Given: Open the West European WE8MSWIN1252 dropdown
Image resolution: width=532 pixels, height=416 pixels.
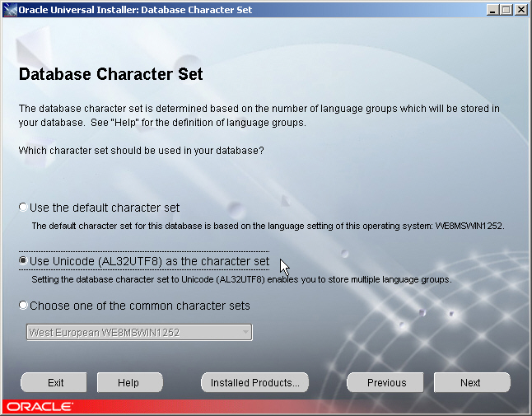Looking at the screenshot, I should pos(139,332).
